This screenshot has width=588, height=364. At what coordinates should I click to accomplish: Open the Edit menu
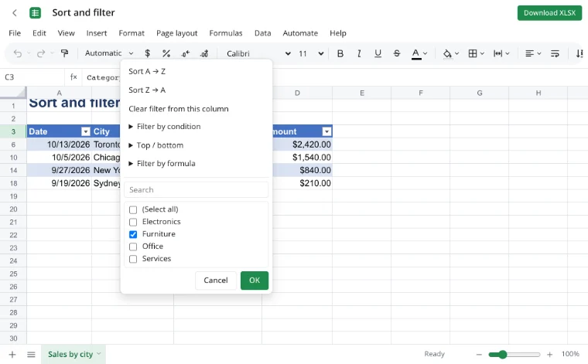point(39,33)
